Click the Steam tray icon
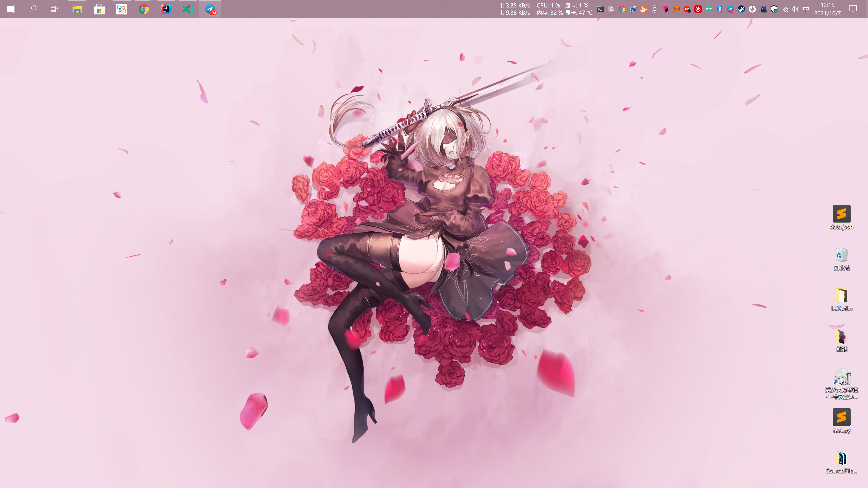The height and width of the screenshot is (488, 868). 741,9
